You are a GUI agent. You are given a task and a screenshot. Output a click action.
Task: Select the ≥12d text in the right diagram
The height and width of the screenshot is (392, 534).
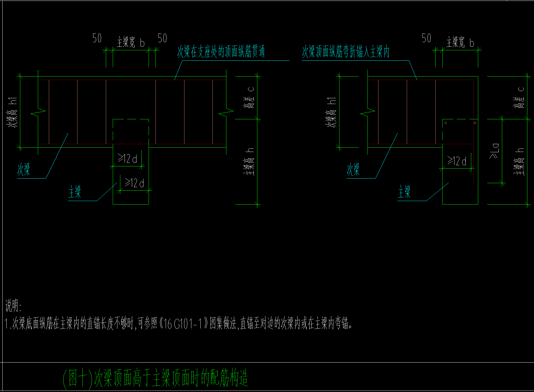[x=457, y=161]
